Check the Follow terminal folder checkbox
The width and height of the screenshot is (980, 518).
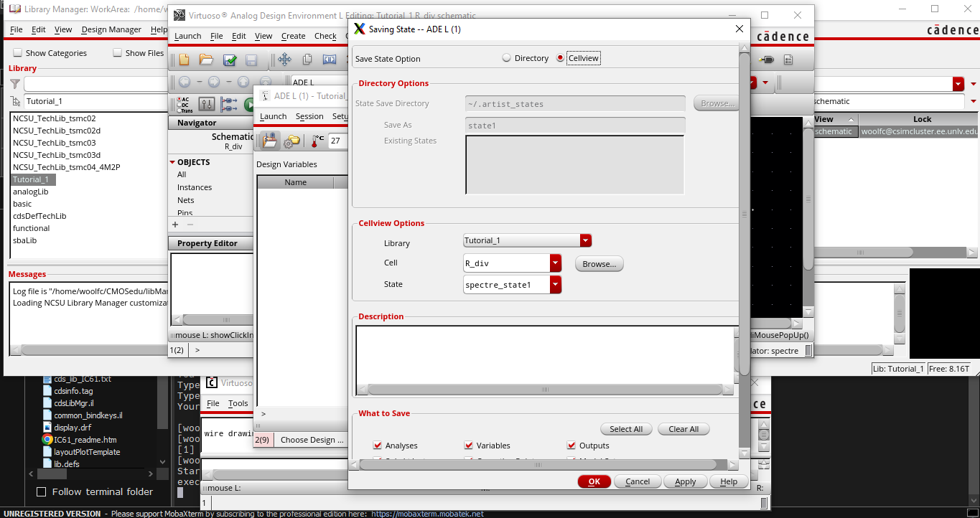[41, 491]
